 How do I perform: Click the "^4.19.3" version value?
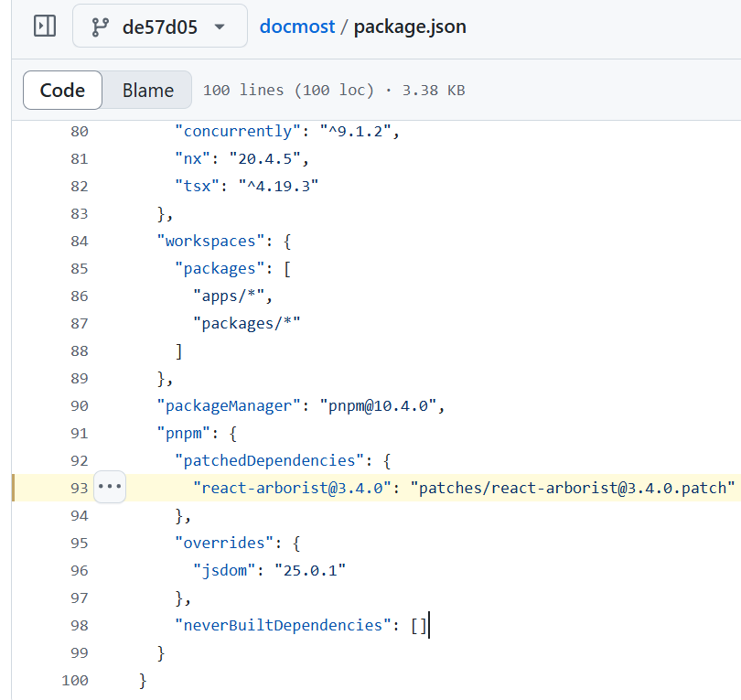coord(278,187)
